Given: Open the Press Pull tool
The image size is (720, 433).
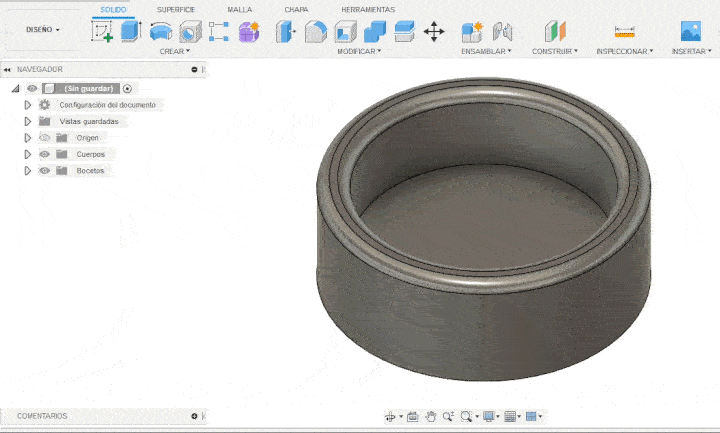Looking at the screenshot, I should pos(286,31).
